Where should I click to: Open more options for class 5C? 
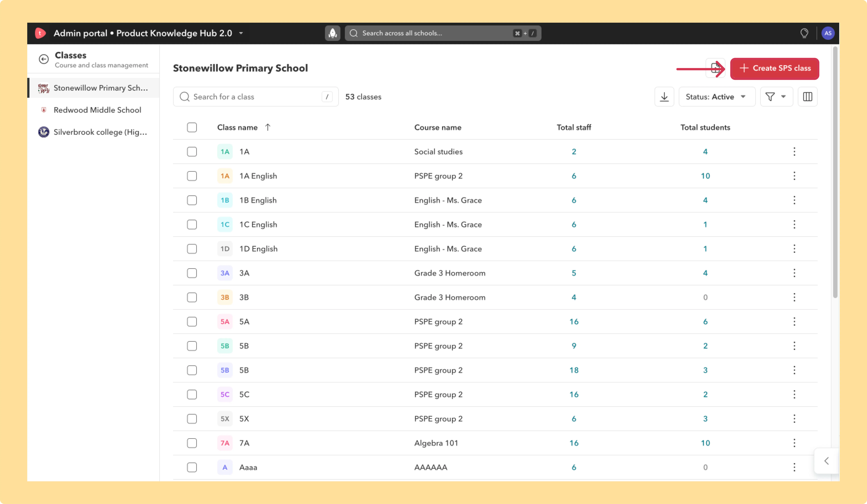pyautogui.click(x=794, y=394)
